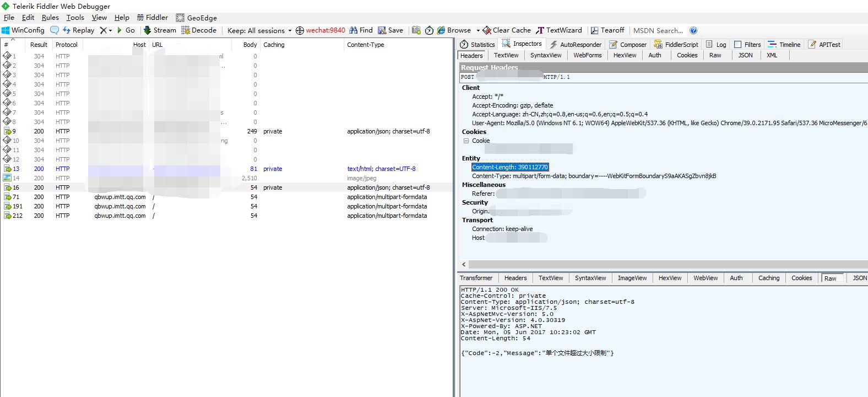
Task: Clear Cache from toolbar
Action: [507, 30]
